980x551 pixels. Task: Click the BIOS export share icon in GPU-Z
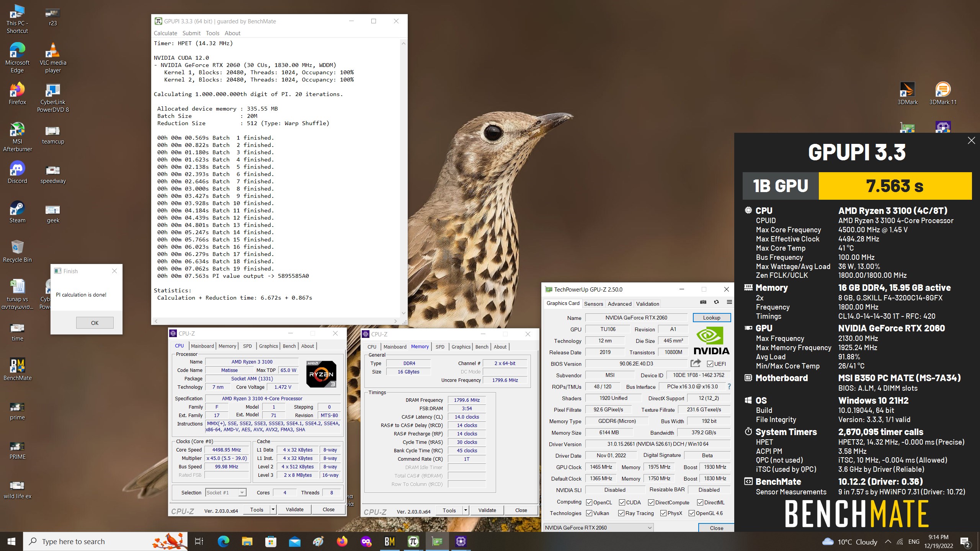pos(696,363)
